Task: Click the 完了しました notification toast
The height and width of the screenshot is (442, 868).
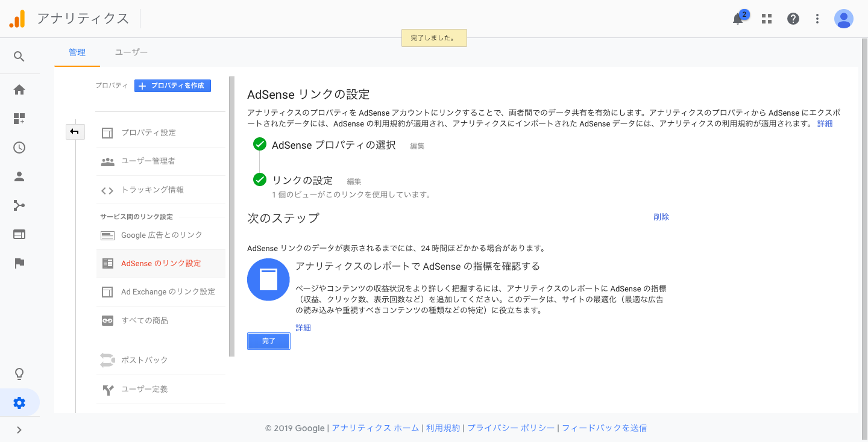Action: coord(434,38)
